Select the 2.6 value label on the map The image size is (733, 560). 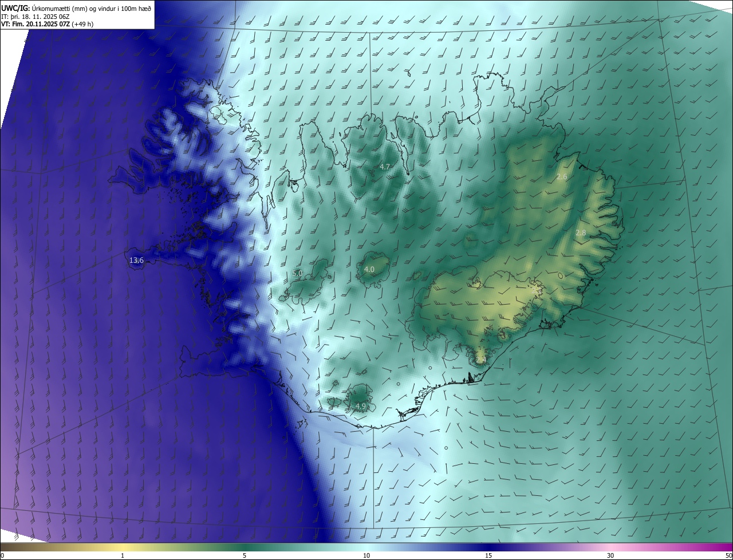562,177
